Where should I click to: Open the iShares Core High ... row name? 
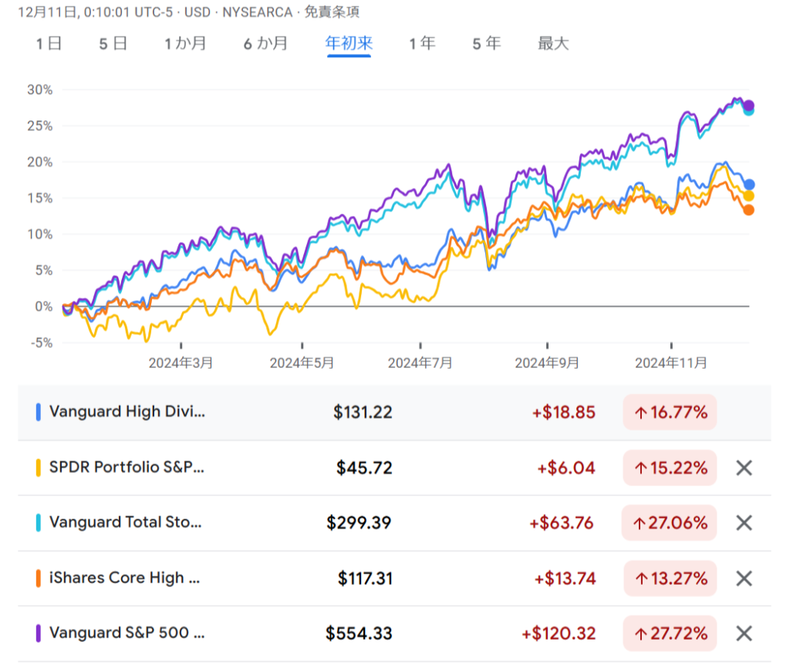click(124, 577)
